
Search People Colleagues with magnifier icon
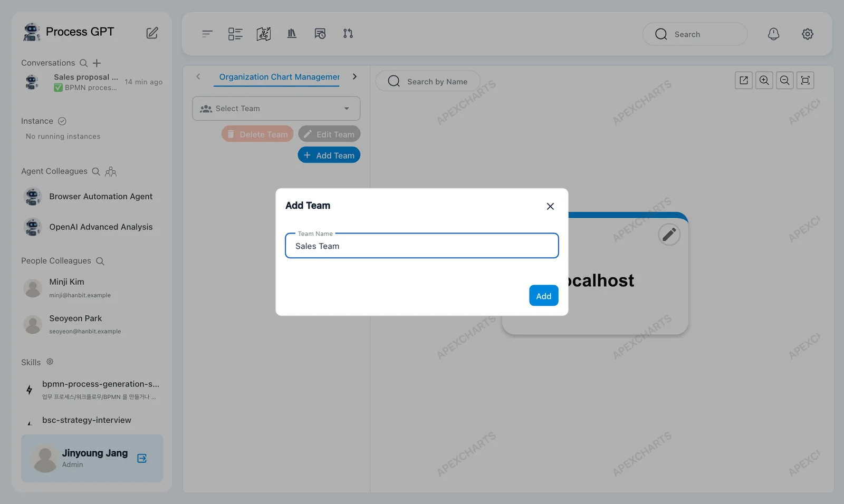[100, 261]
